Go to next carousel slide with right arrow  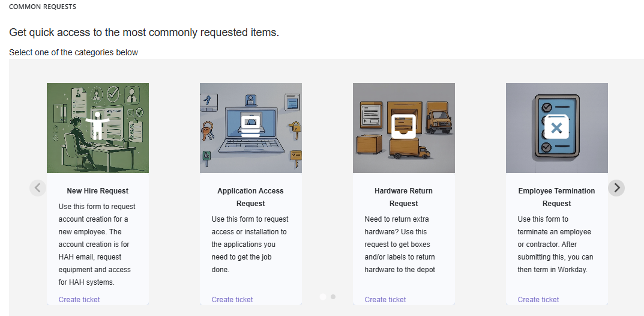[616, 188]
